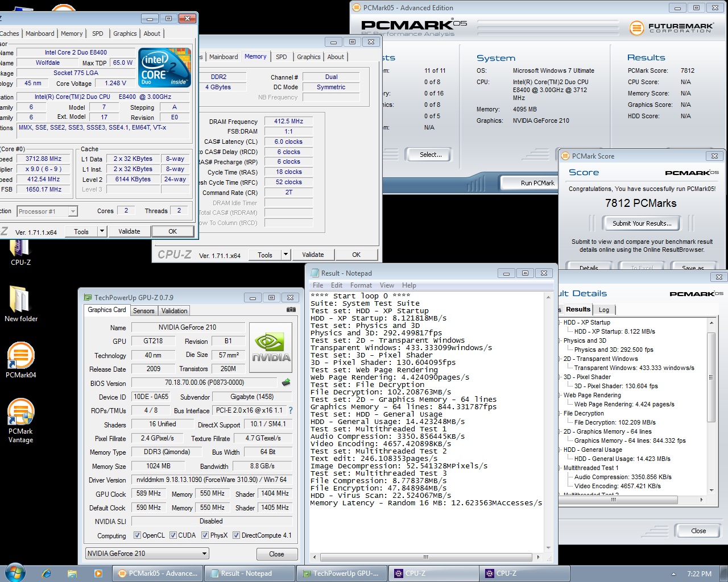Open Tools dropdown arrow in front CPU-Z
The image size is (728, 582).
pyautogui.click(x=102, y=231)
